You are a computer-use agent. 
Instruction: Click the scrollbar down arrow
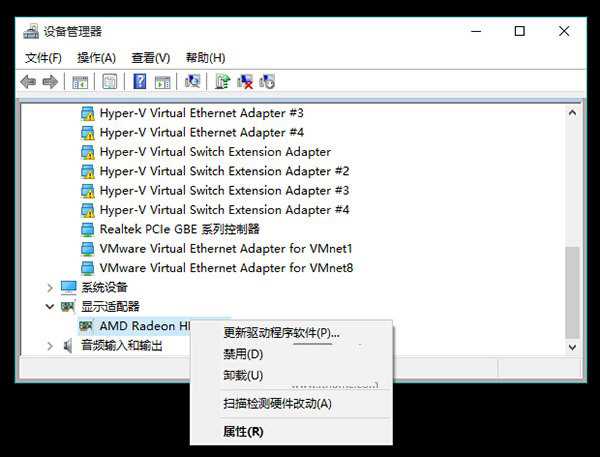point(572,348)
